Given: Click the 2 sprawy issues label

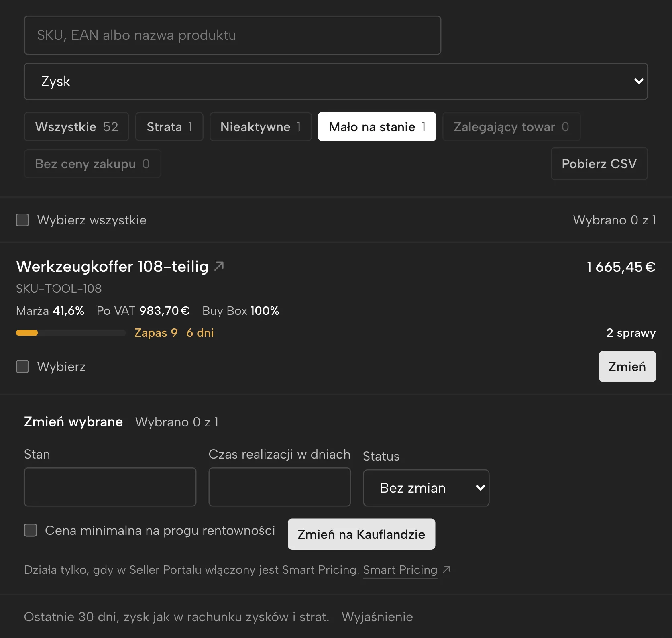Looking at the screenshot, I should coord(631,333).
